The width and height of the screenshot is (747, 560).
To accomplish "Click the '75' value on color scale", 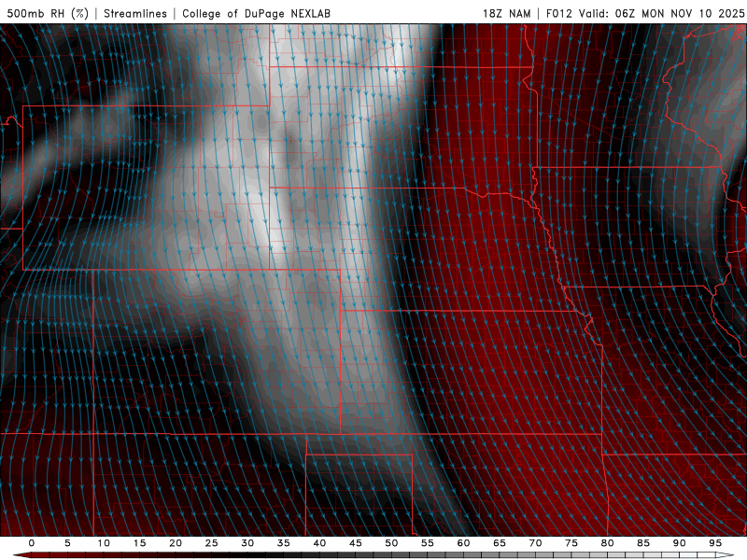I will pos(571,543).
